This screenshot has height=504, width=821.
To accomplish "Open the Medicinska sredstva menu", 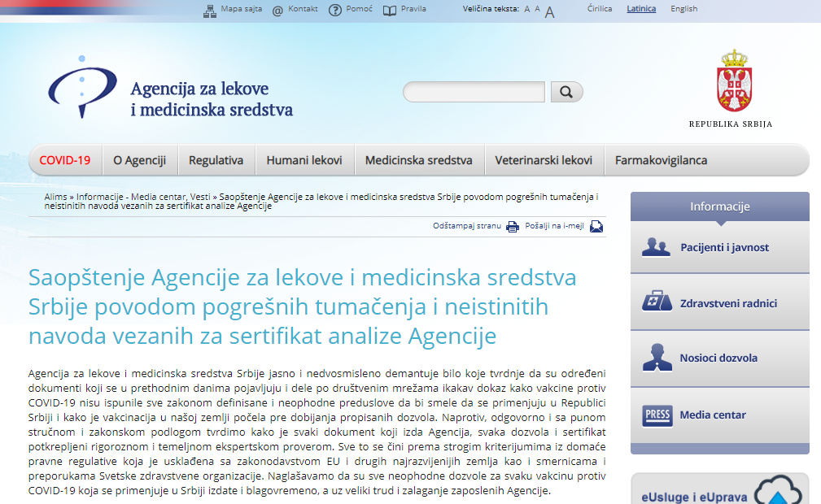I will pos(419,160).
